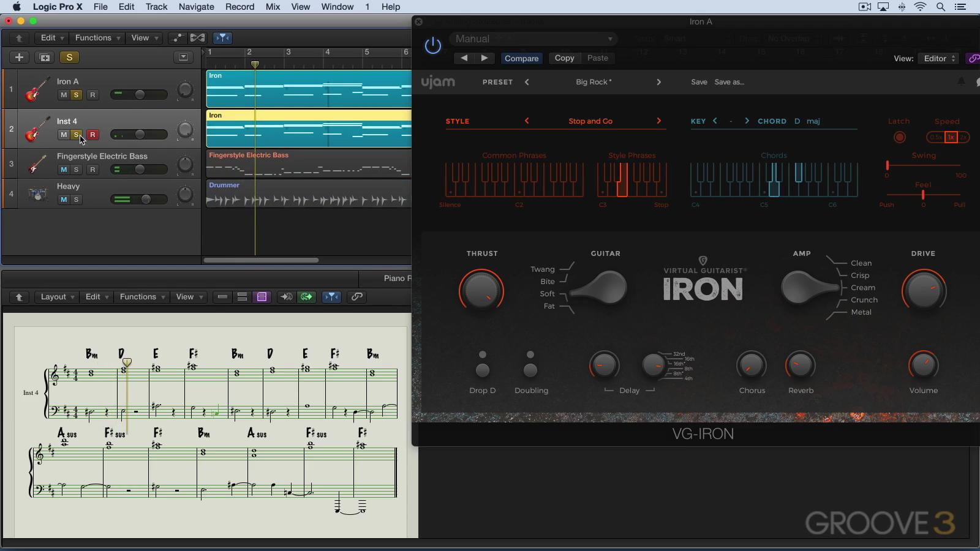Select the Metal amp type

click(861, 312)
